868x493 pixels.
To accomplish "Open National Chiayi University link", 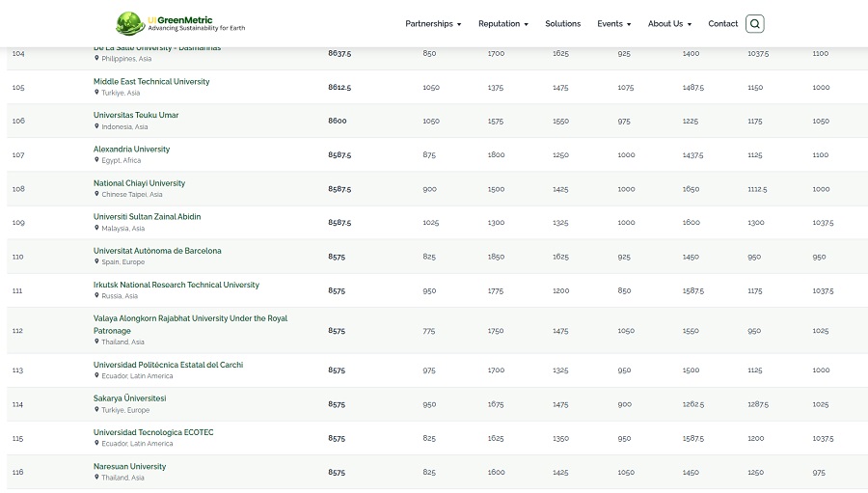I will pyautogui.click(x=139, y=182).
